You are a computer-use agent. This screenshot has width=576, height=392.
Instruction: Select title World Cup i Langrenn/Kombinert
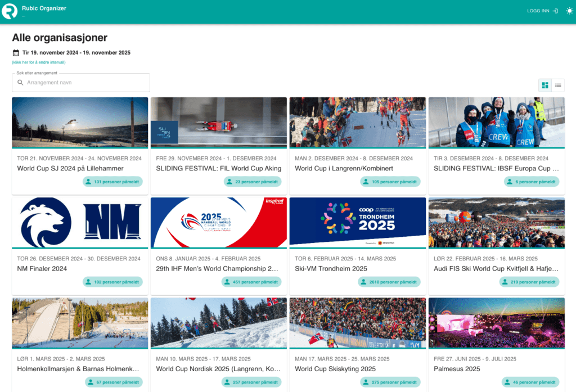(344, 169)
